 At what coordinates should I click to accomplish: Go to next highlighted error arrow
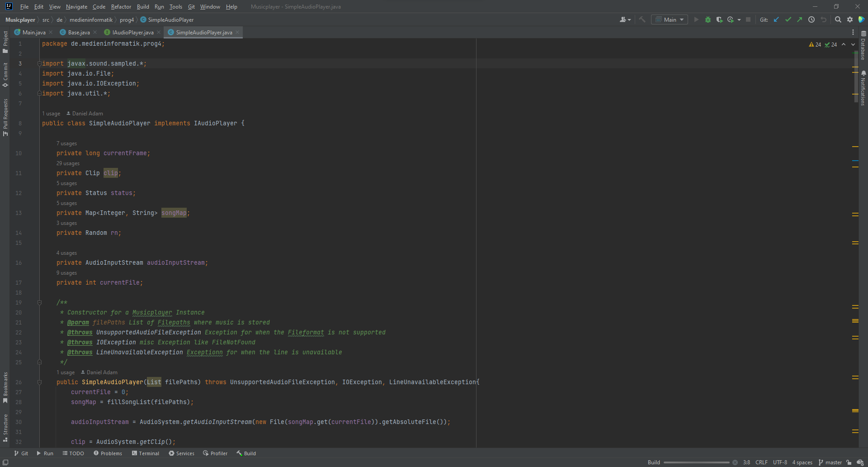tap(853, 44)
